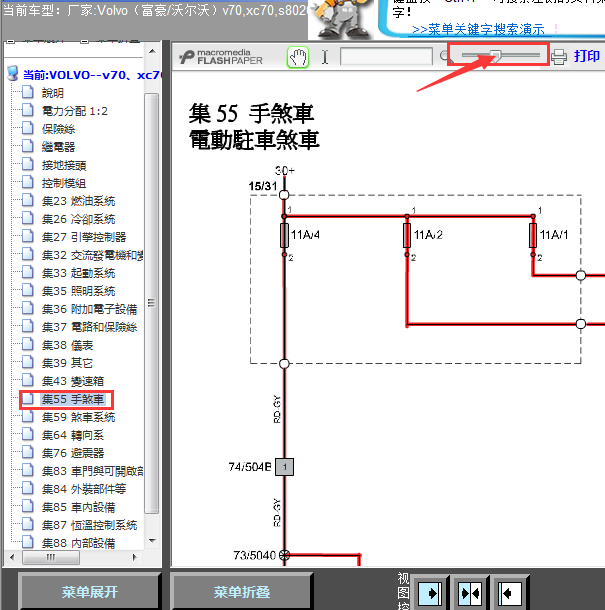Click 11A/2 fuse label in diagram
The height and width of the screenshot is (610, 605).
pyautogui.click(x=428, y=235)
